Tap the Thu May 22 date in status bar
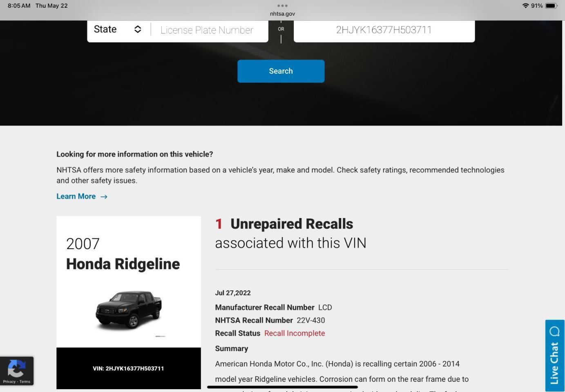Viewport: 565px width, 392px height. pos(51,6)
